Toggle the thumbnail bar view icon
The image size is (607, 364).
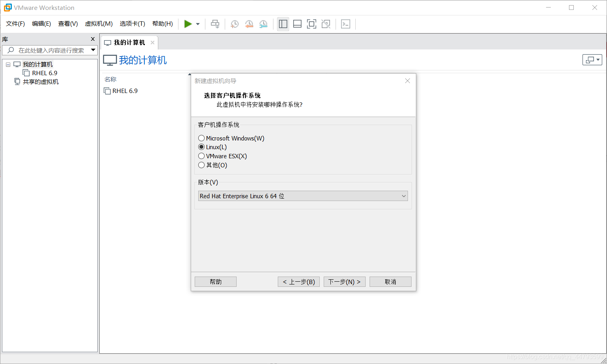pyautogui.click(x=297, y=24)
